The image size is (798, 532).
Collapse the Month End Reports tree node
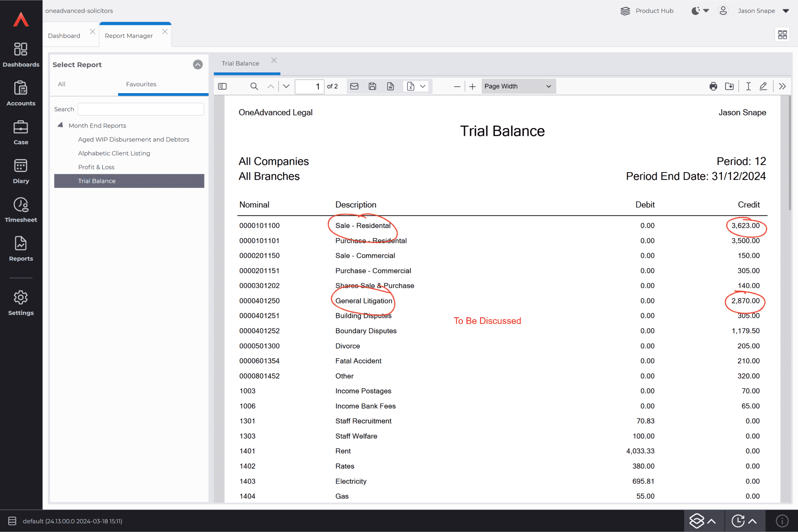(x=60, y=125)
